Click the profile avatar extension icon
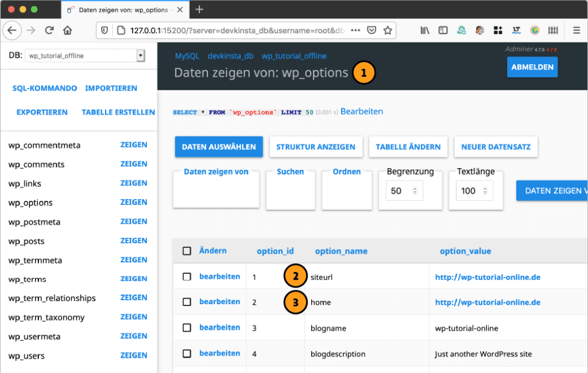This screenshot has height=373, width=588. (x=479, y=30)
